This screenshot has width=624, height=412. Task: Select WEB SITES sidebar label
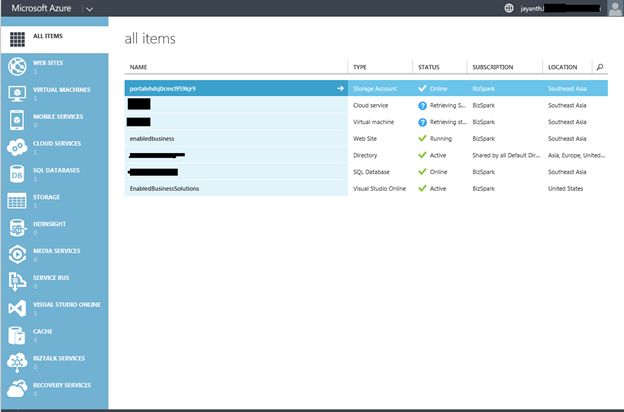48,63
